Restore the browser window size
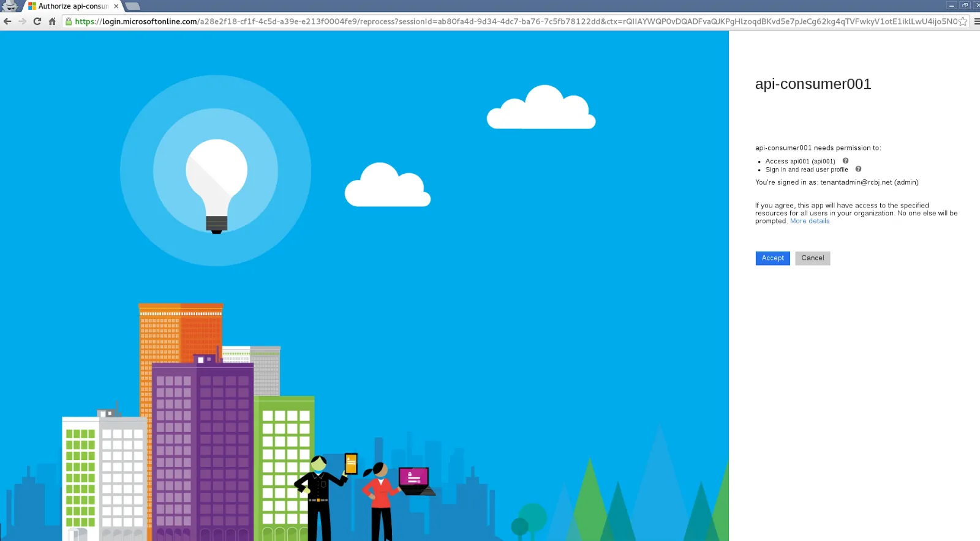 (965, 6)
